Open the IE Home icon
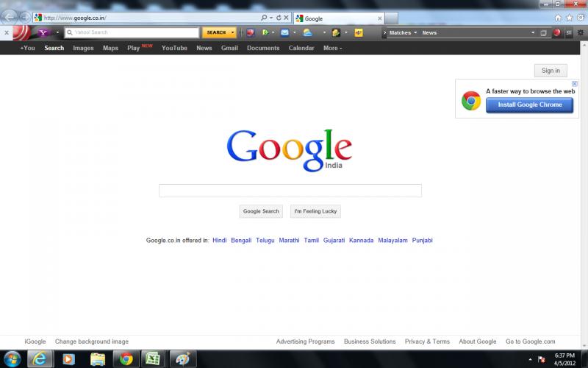The height and width of the screenshot is (368, 588). click(558, 18)
